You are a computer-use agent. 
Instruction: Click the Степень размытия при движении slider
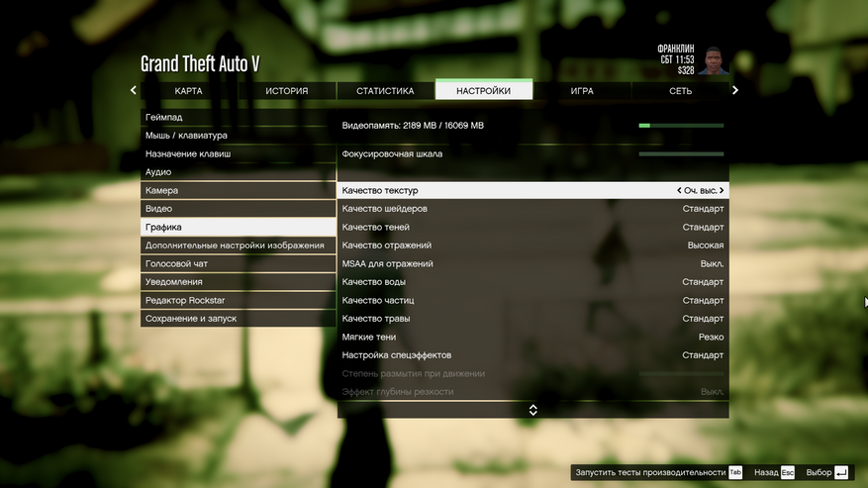pos(681,374)
